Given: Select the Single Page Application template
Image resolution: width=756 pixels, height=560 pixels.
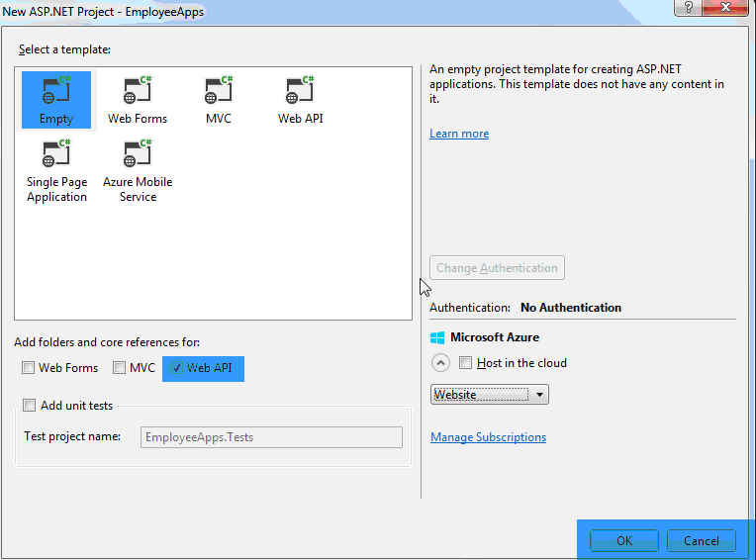Looking at the screenshot, I should click(x=56, y=171).
